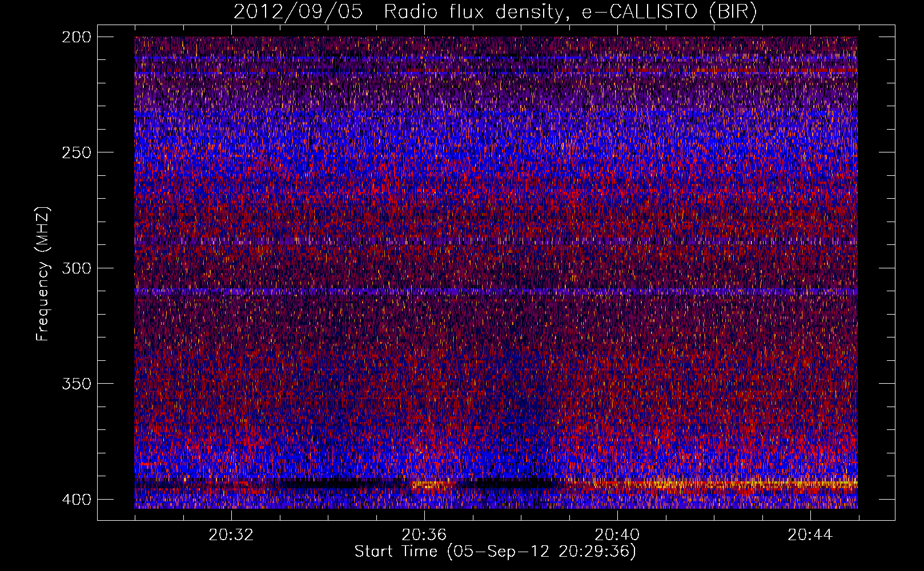Click the 20:32 time tick label
Viewport: 924px width, 571px height.
pos(231,535)
